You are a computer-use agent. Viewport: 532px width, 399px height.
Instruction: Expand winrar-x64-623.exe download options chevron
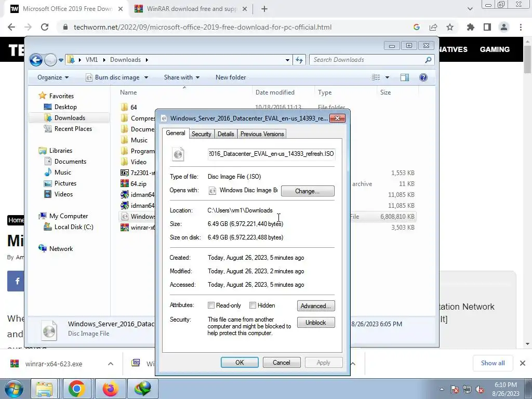point(111,364)
